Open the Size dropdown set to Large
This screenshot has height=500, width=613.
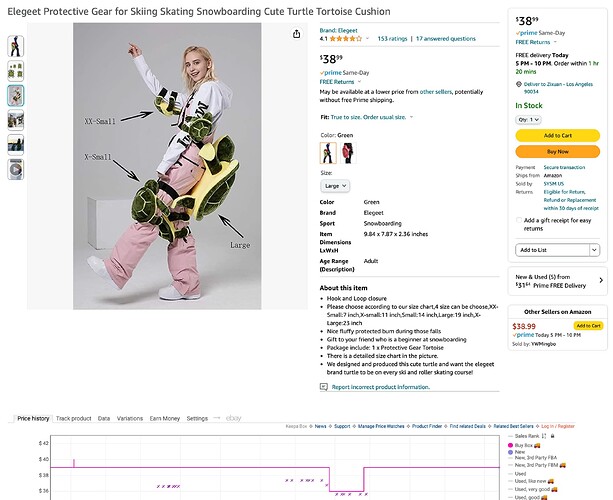coord(335,186)
